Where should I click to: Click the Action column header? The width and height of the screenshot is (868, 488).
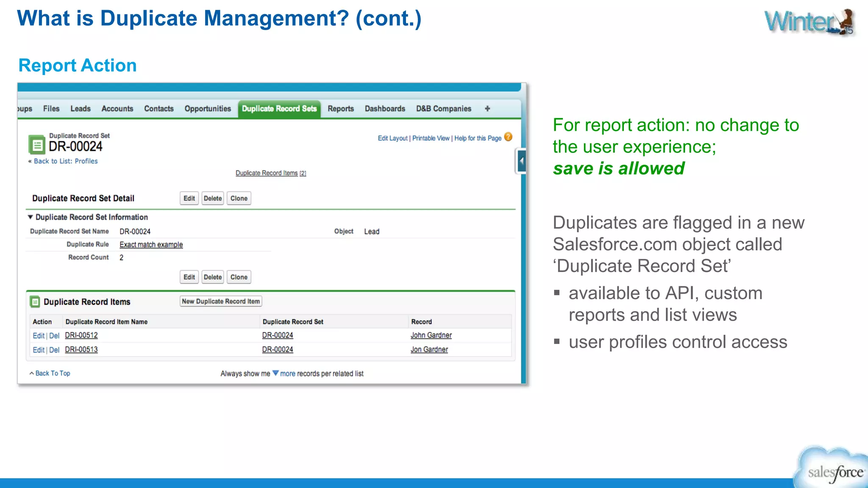(42, 322)
